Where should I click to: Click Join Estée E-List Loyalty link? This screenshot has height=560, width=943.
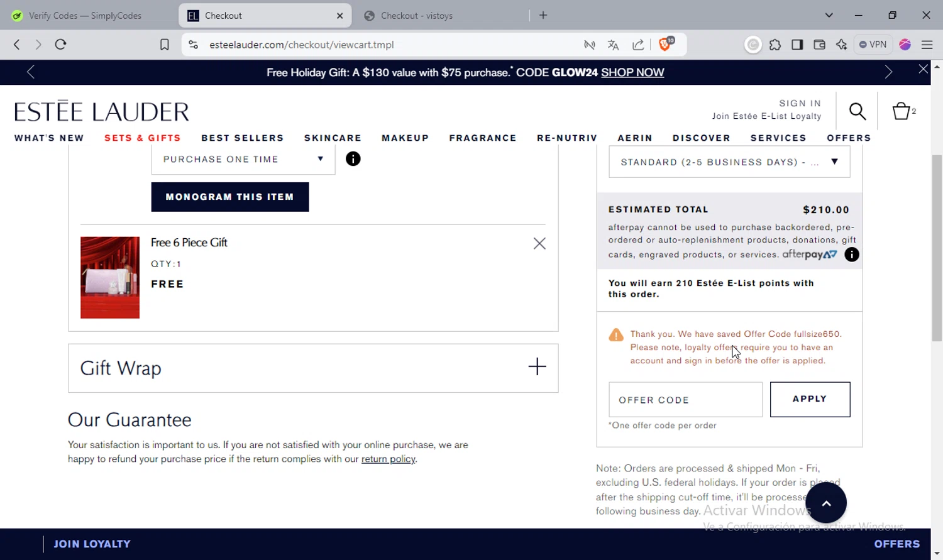(x=766, y=116)
